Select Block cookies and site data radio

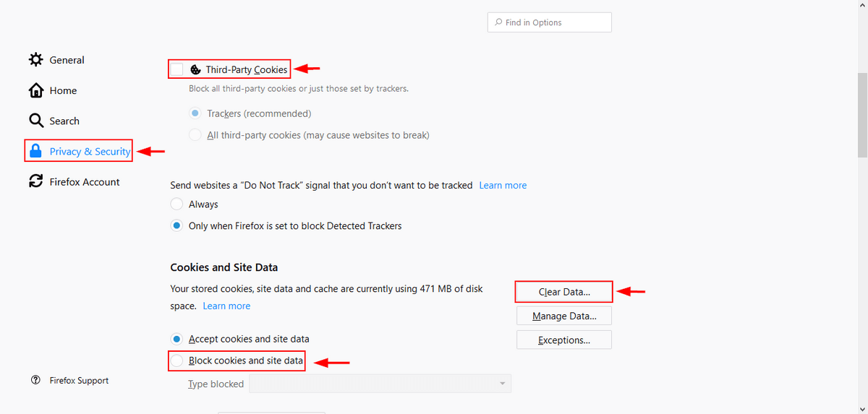pos(176,361)
